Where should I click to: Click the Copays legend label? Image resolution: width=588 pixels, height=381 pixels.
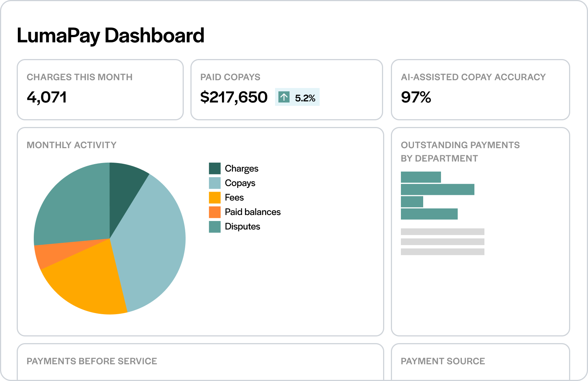240,183
